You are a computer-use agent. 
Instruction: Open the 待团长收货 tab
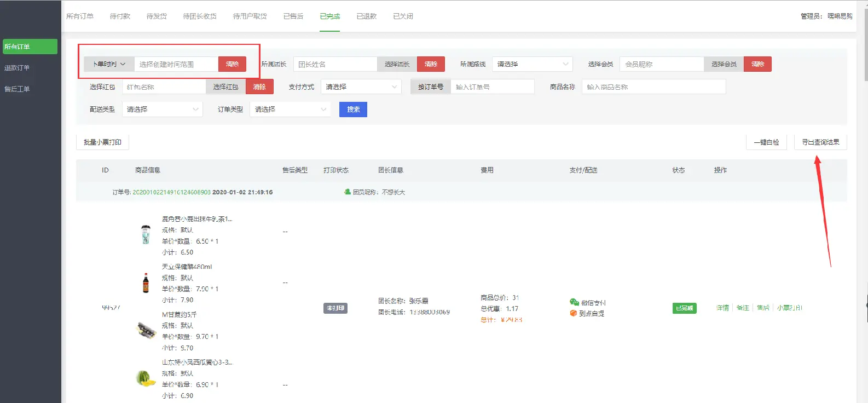pyautogui.click(x=200, y=16)
